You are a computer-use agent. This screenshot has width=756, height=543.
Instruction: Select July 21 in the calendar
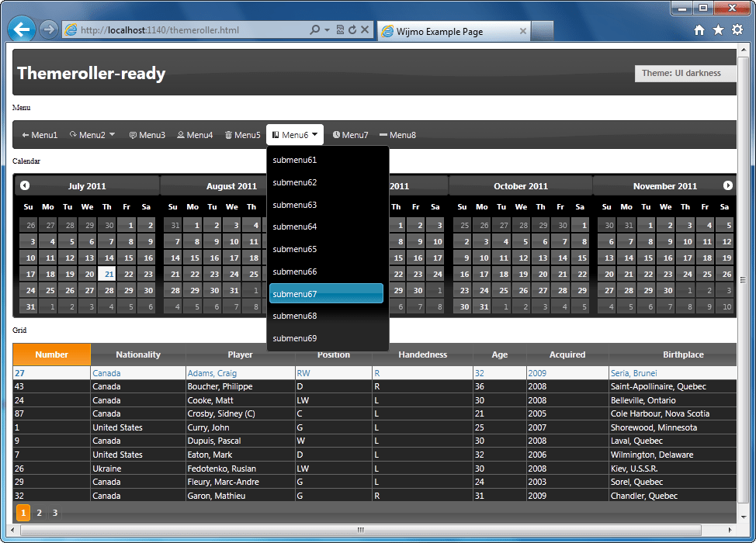tap(106, 274)
